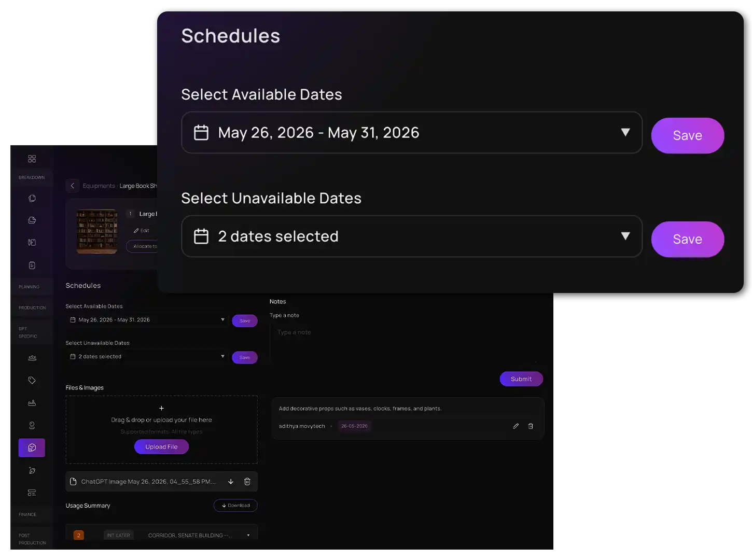Submit the note
Image resolution: width=752 pixels, height=560 pixels.
521,379
